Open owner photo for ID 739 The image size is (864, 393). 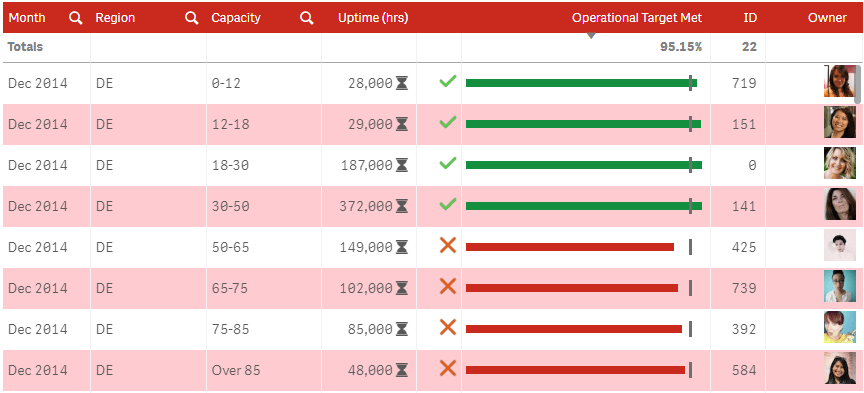coord(840,286)
